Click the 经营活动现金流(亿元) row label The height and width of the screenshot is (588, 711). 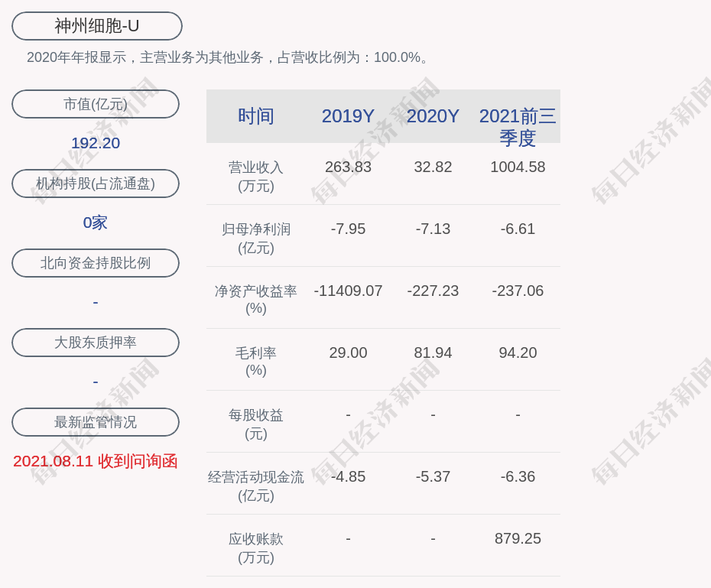click(x=256, y=486)
